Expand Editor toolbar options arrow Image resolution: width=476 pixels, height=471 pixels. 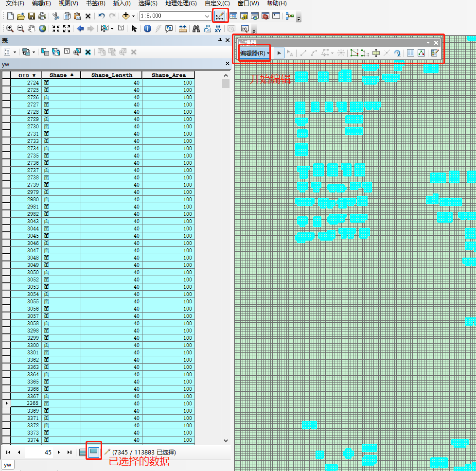(x=428, y=43)
